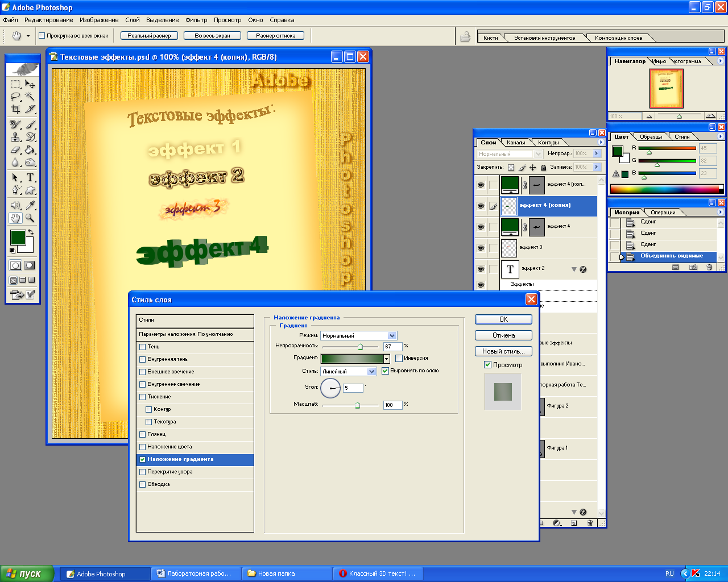Select the Eyedropper tool
The width and height of the screenshot is (728, 582).
click(30, 205)
